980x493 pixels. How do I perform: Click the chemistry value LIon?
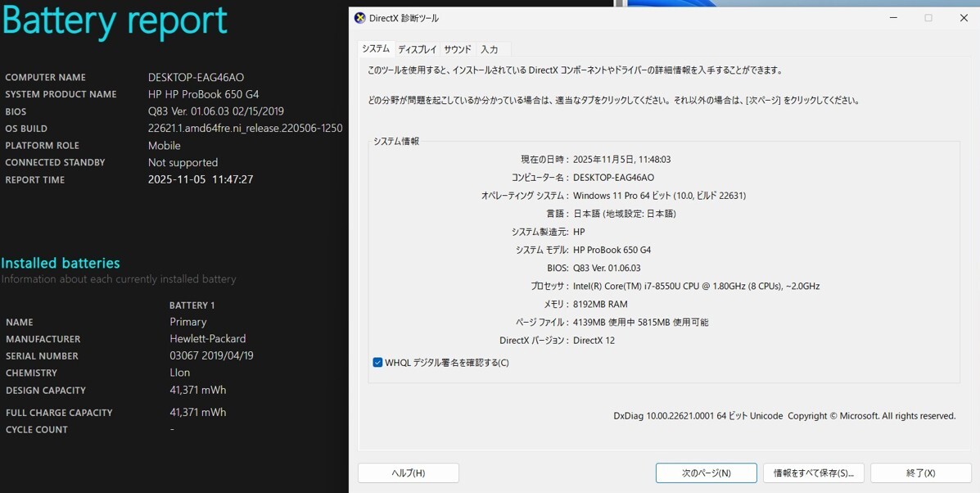(x=179, y=373)
